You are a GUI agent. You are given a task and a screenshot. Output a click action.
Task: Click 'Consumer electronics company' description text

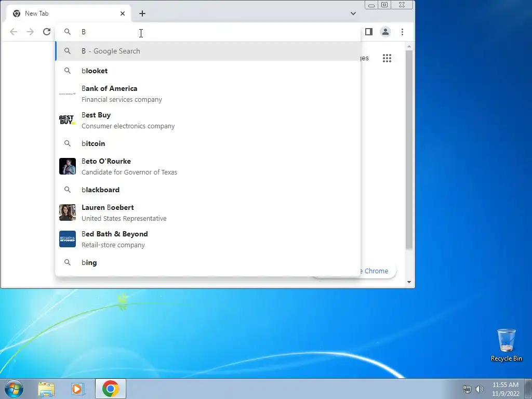click(128, 126)
